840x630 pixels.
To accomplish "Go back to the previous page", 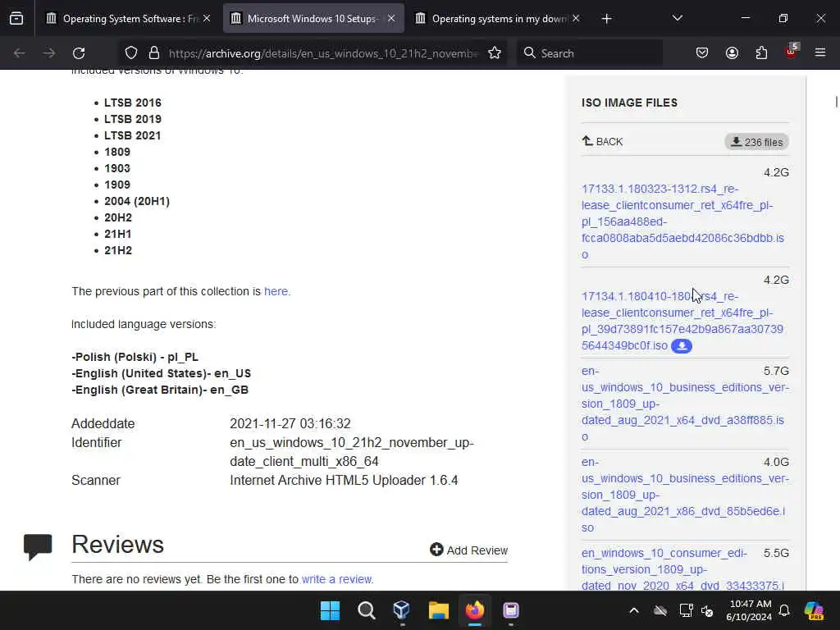I will point(20,53).
